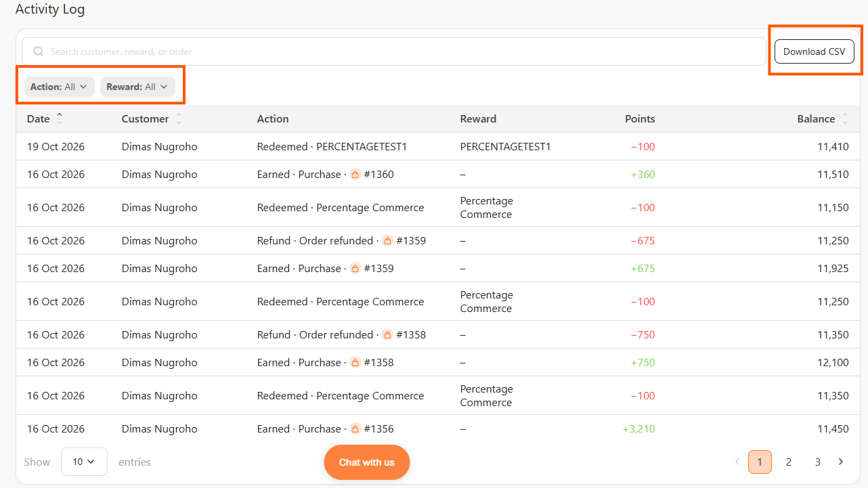Image resolution: width=868 pixels, height=488 pixels.
Task: Click the balance 12,100
Action: [833, 362]
